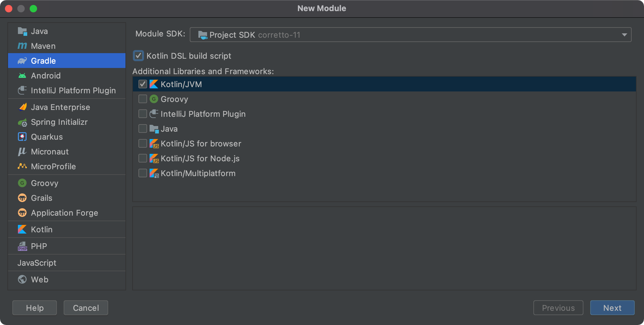The height and width of the screenshot is (325, 644).
Task: Click the 'Kotlin/JS for browser' label
Action: [201, 144]
